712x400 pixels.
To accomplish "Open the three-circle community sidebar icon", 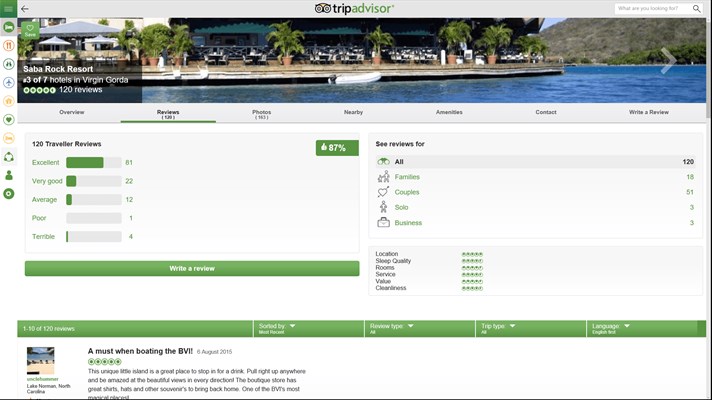I will coord(8,157).
